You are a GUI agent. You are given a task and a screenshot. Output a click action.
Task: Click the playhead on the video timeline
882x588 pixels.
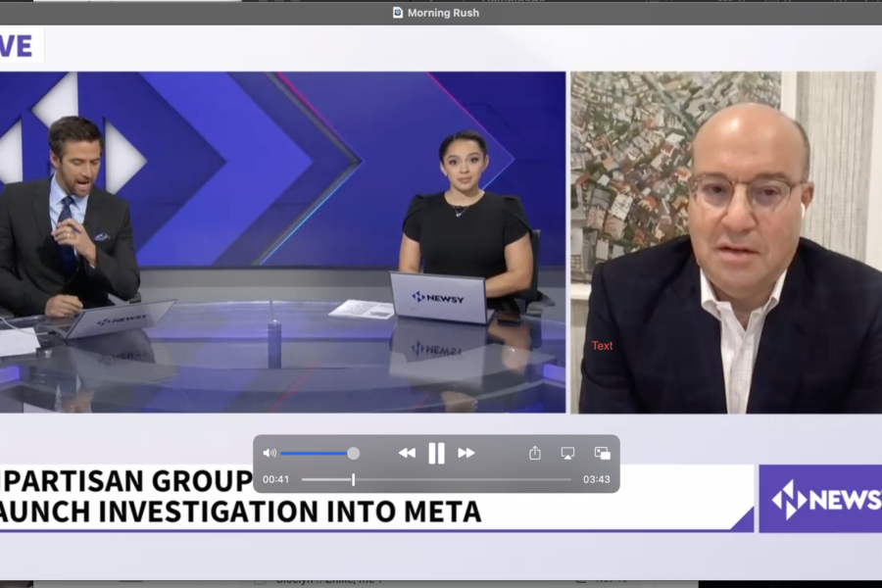tap(353, 479)
